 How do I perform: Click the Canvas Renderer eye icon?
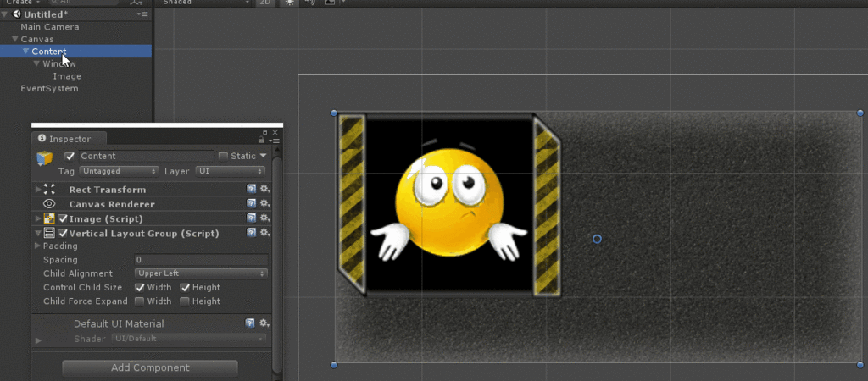click(48, 204)
